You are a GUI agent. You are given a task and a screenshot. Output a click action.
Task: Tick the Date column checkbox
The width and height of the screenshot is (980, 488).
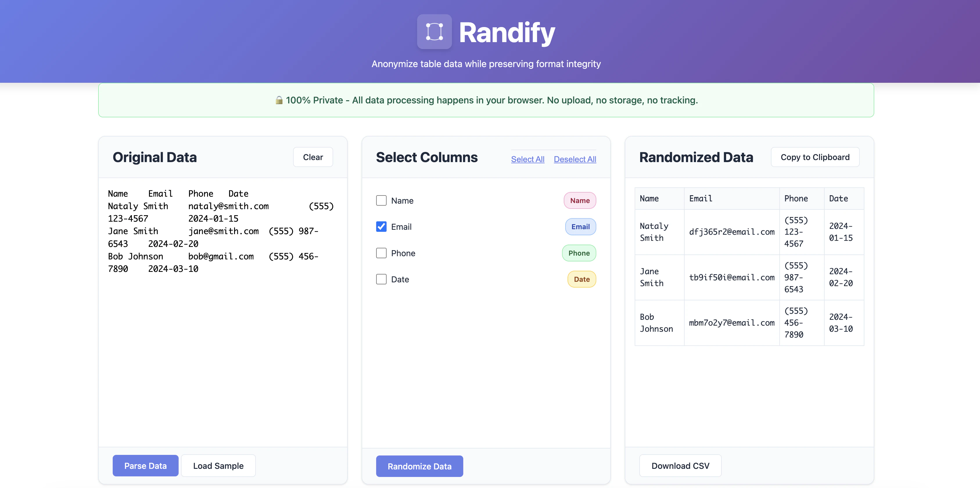[x=381, y=279]
